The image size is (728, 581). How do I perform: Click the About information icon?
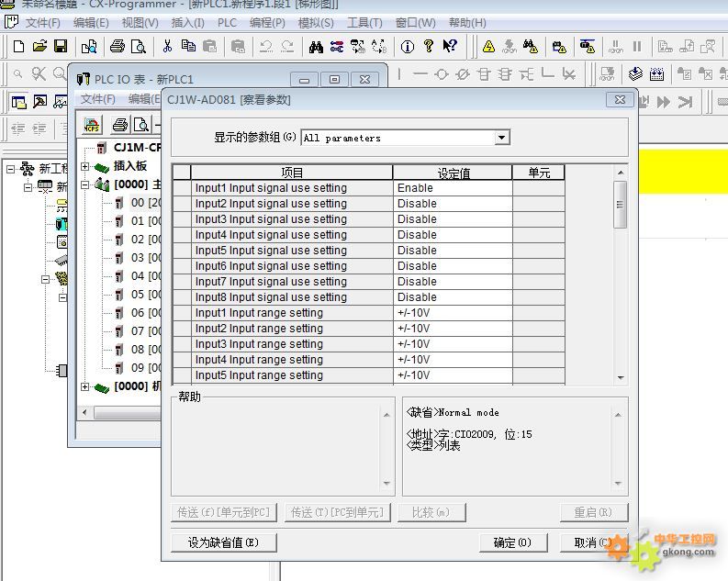tap(408, 47)
